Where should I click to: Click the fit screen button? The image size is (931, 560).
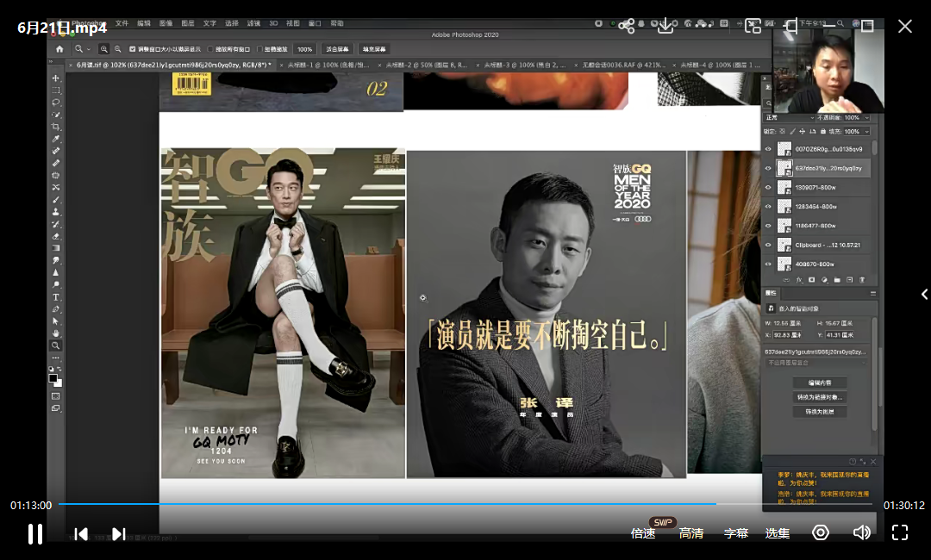pos(337,49)
